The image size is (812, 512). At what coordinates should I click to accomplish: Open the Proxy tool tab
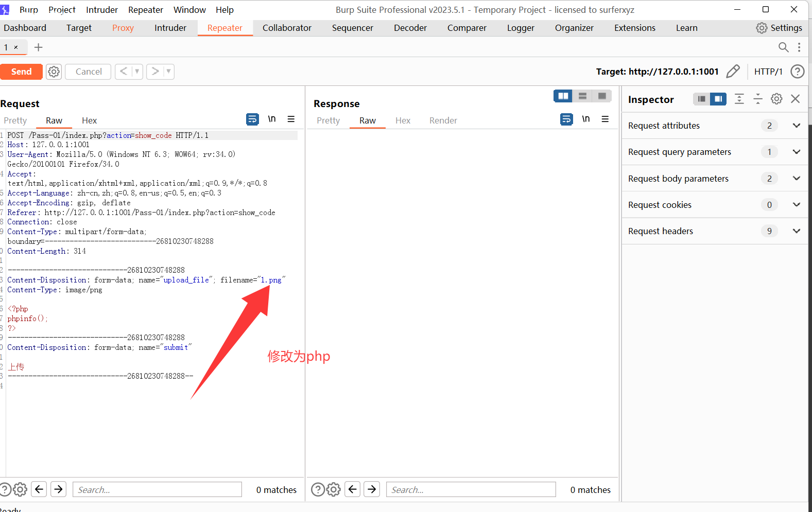tap(123, 28)
